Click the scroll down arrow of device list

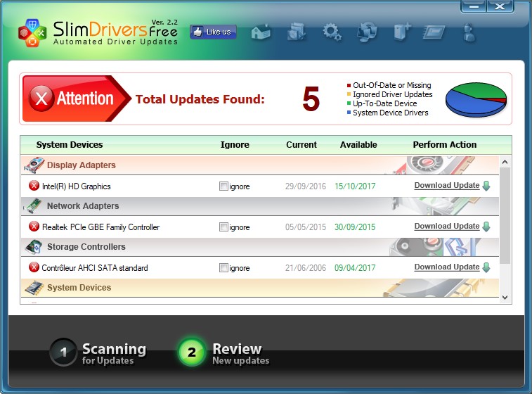pyautogui.click(x=504, y=298)
